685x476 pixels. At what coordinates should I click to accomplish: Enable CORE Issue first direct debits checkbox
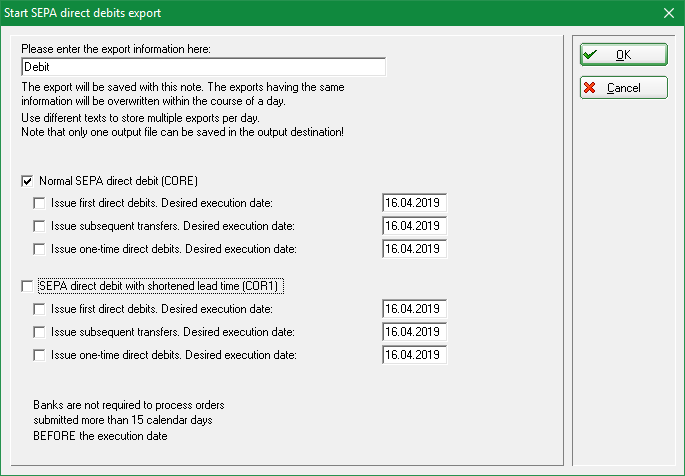coord(39,203)
